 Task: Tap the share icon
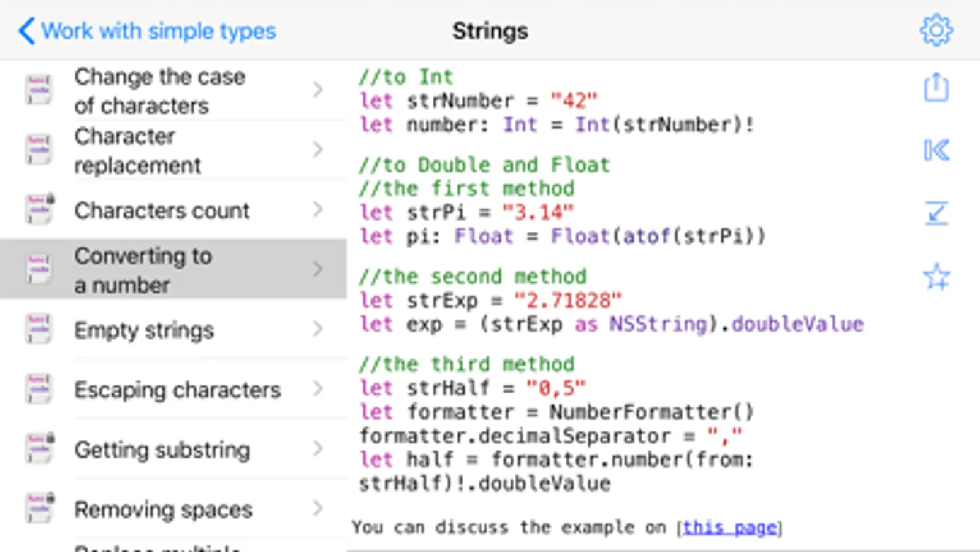pos(936,88)
